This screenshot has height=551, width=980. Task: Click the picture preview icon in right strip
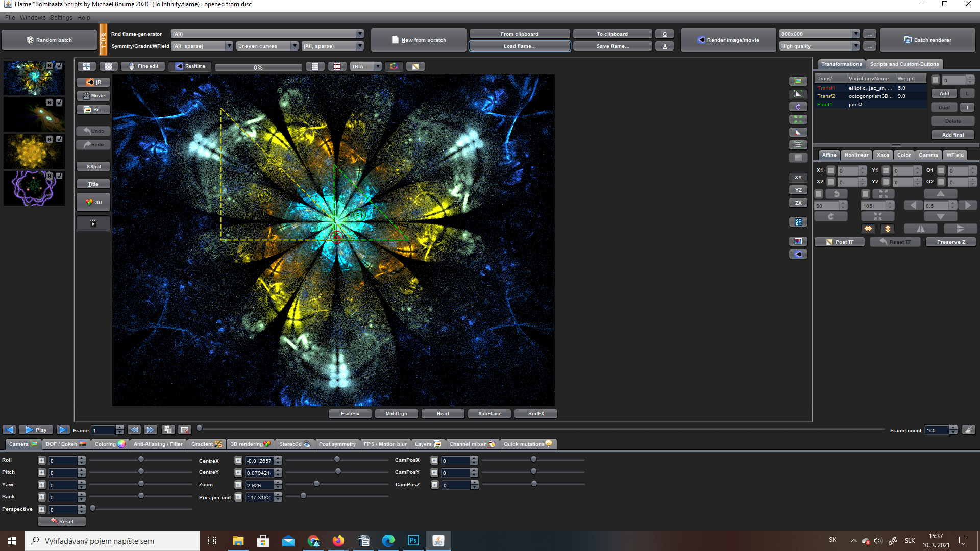(798, 81)
